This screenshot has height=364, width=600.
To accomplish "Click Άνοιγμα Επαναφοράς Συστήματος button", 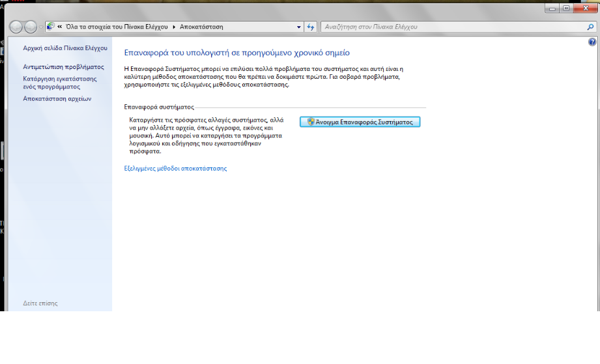I will (360, 122).
